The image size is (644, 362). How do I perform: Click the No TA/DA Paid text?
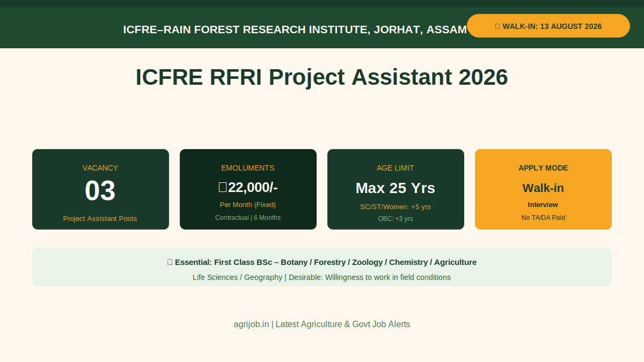pyautogui.click(x=543, y=218)
